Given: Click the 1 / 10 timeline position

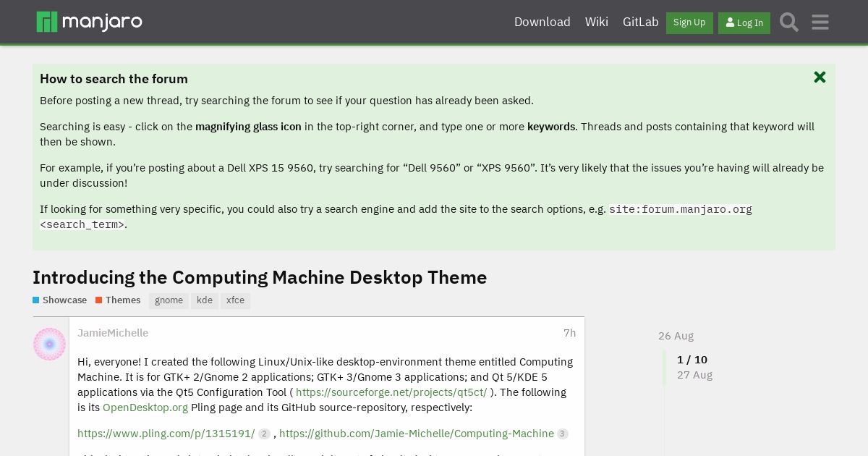Looking at the screenshot, I should [692, 360].
